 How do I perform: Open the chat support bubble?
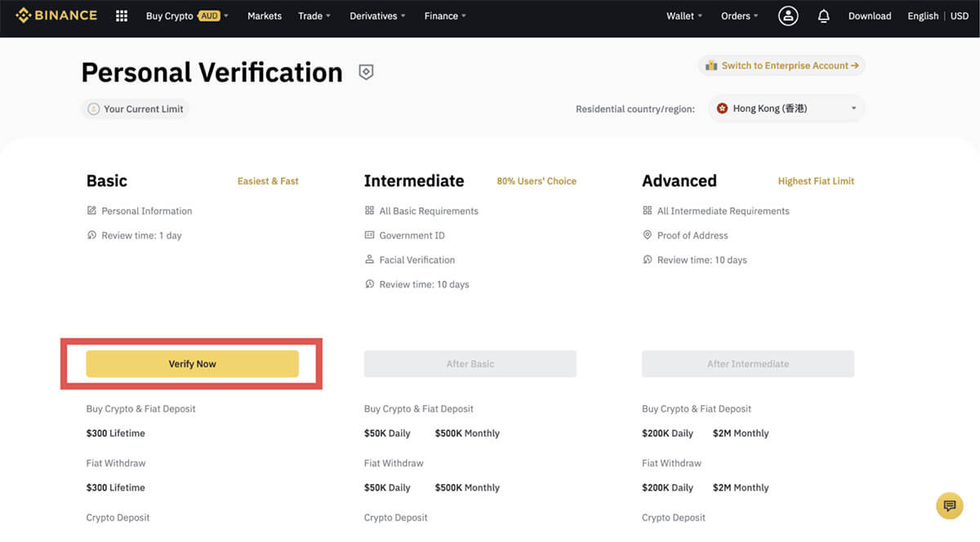pyautogui.click(x=949, y=506)
